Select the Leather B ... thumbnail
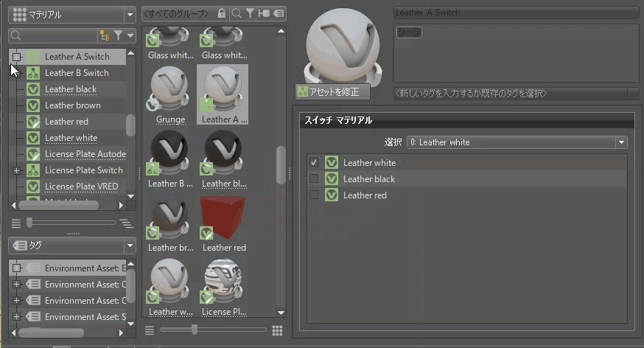 point(170,159)
